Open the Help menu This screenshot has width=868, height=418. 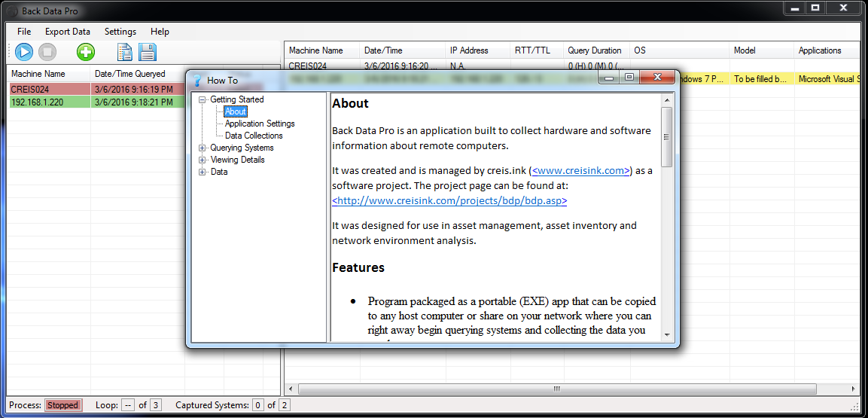160,32
